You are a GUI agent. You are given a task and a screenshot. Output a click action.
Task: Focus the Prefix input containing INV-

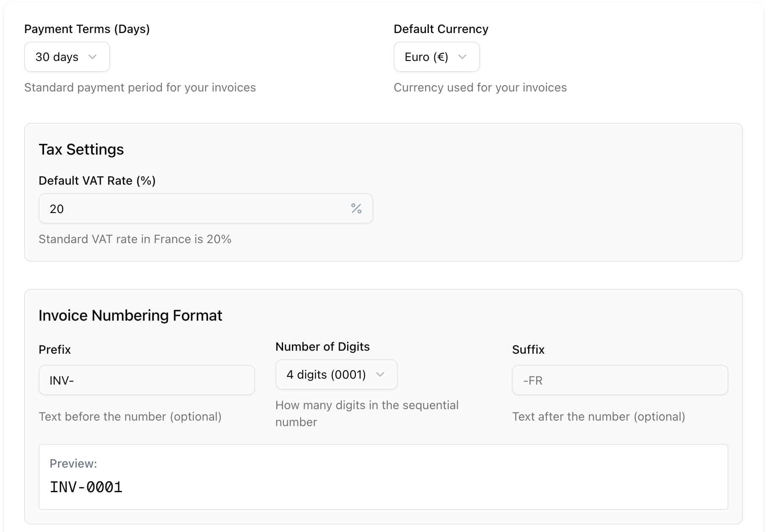[x=147, y=380]
